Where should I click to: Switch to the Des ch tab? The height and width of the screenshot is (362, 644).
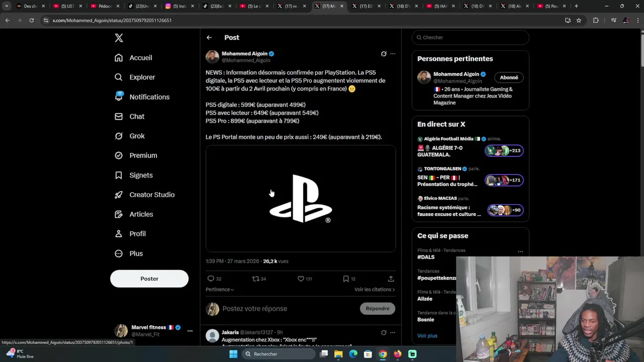[x=30, y=6]
